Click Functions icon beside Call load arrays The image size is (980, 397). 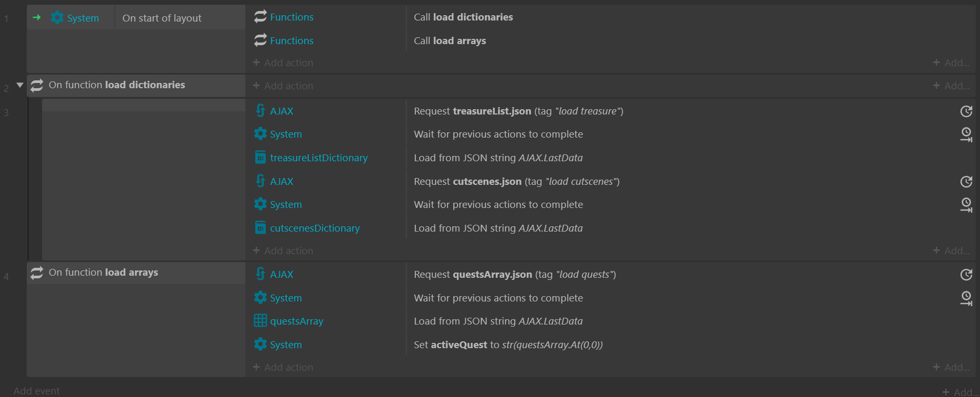point(260,40)
